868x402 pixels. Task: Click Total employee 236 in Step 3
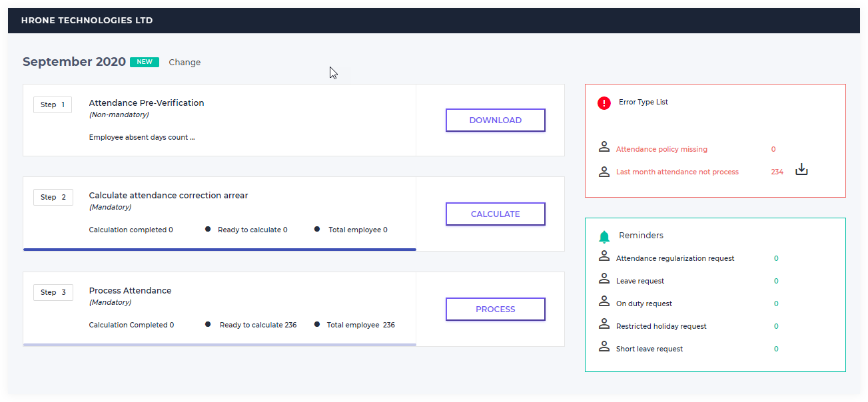tap(360, 325)
